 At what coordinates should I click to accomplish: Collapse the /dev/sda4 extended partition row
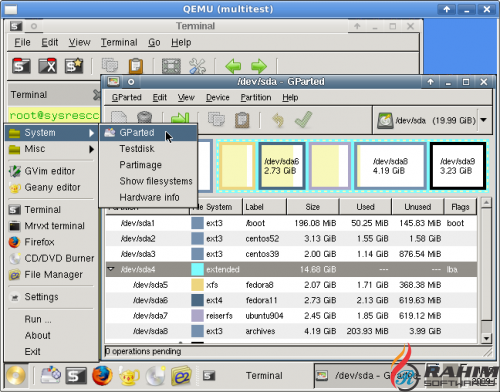coord(111,269)
